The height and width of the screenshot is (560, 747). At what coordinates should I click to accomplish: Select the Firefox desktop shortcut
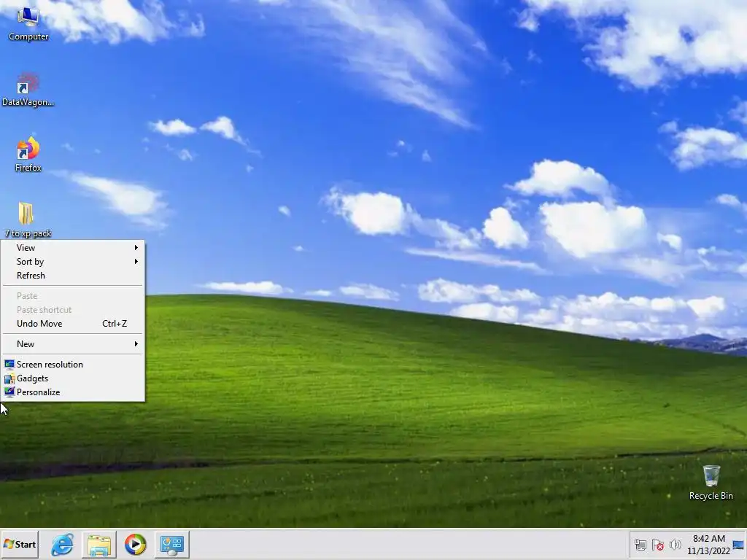point(28,155)
